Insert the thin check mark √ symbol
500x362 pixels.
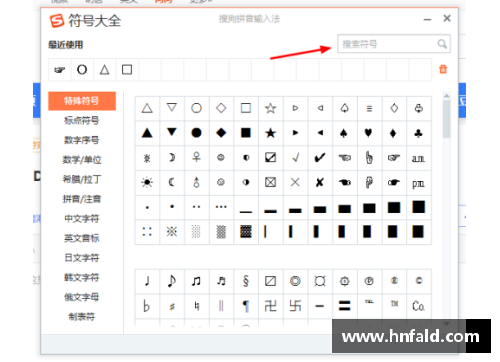(x=295, y=158)
